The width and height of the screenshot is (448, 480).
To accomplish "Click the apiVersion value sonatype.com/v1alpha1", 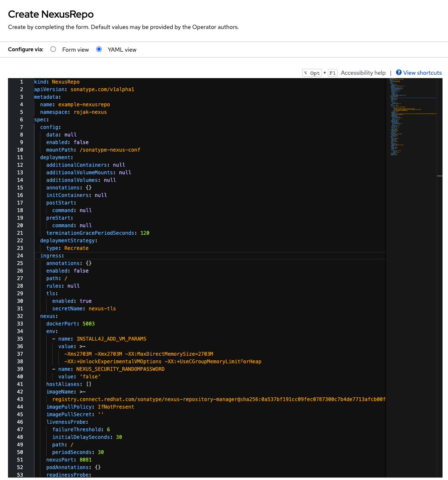I will point(103,89).
